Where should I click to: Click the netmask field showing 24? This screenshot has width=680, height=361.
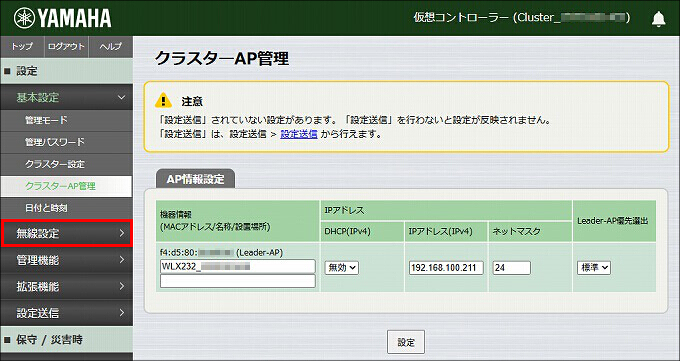coord(512,268)
